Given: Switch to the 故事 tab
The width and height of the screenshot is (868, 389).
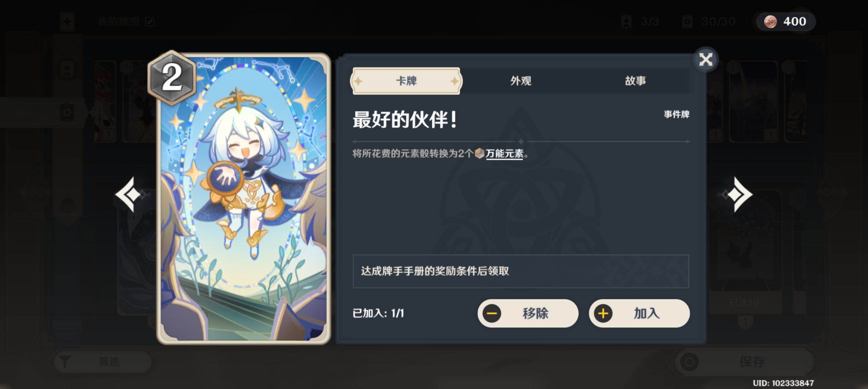Looking at the screenshot, I should coord(635,81).
